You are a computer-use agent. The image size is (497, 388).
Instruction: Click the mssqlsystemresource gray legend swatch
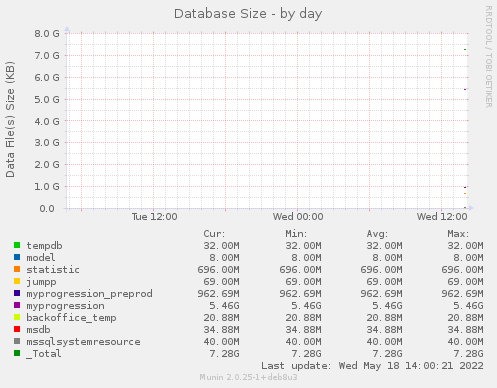tap(17, 341)
